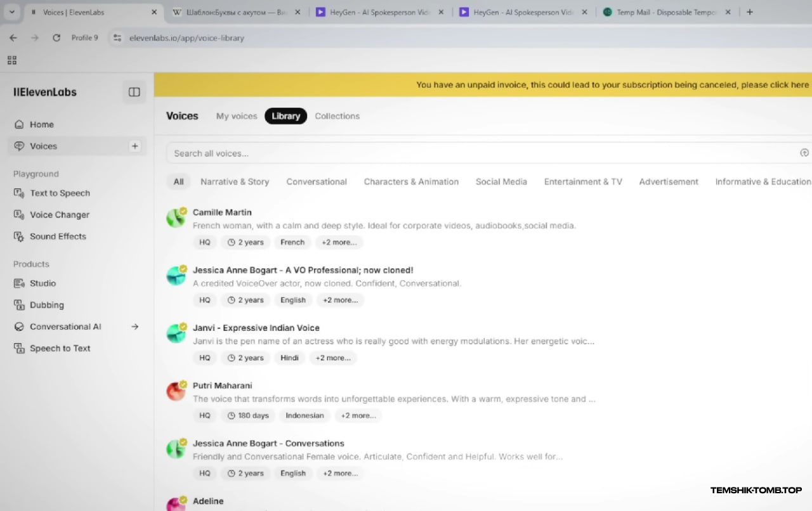This screenshot has width=812, height=511.
Task: Open the apps grid in bookmarks bar
Action: (x=11, y=60)
